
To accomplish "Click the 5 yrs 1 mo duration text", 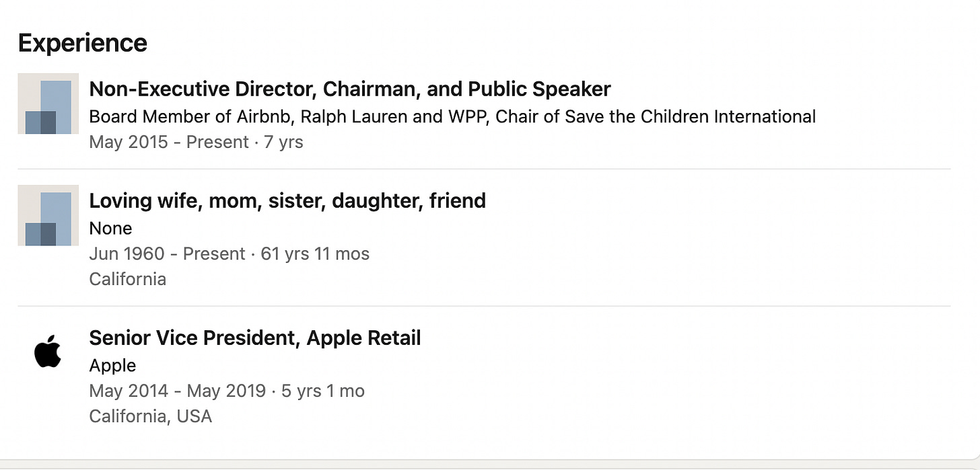I will coord(323,391).
